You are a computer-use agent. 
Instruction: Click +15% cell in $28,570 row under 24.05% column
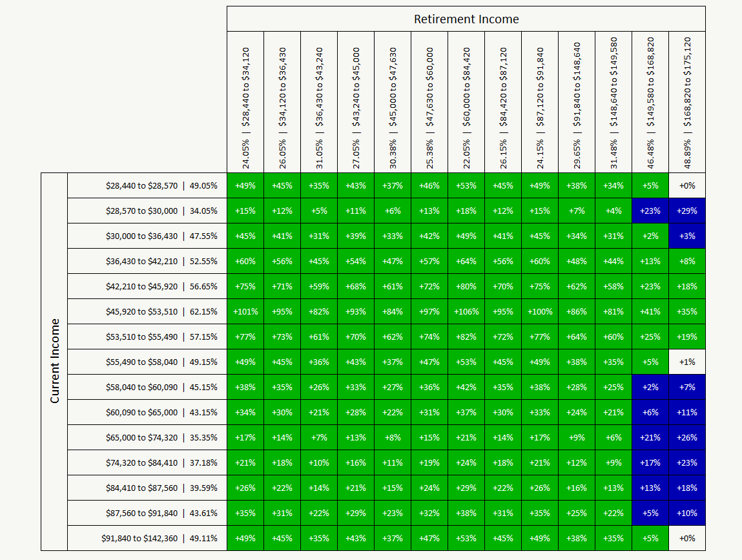point(245,211)
